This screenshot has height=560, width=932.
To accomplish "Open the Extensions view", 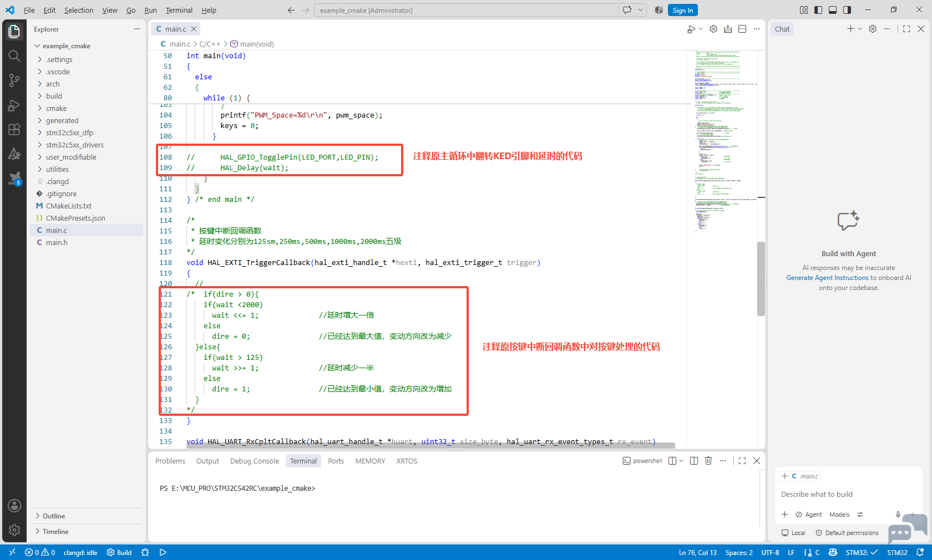I will [x=14, y=129].
